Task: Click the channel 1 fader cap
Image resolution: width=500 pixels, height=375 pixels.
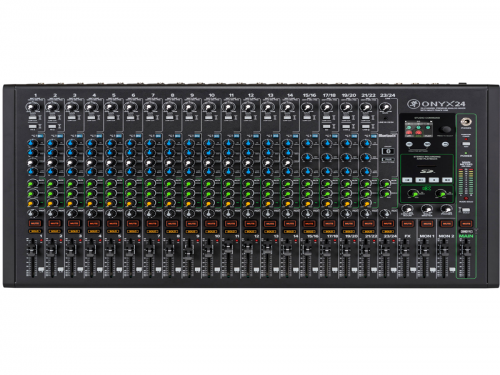Action: tap(31, 250)
